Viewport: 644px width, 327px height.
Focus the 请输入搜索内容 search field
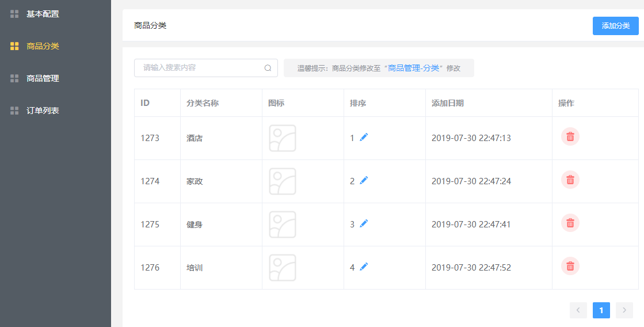click(206, 68)
